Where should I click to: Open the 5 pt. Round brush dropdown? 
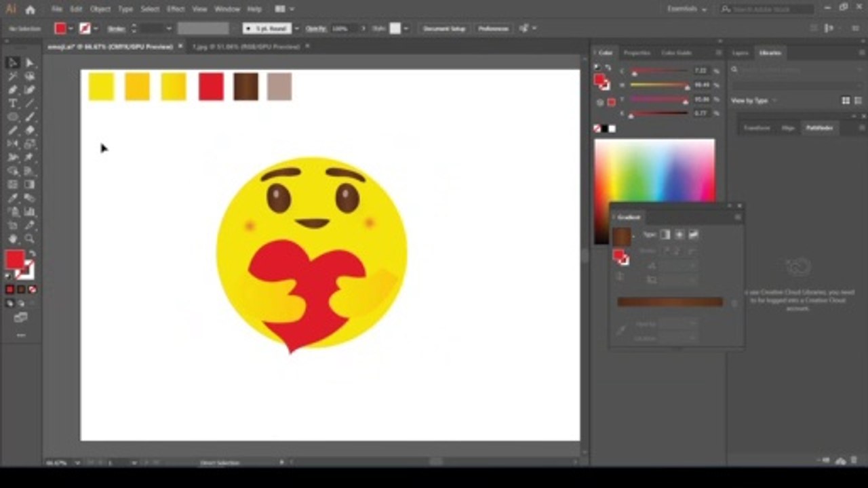pyautogui.click(x=296, y=28)
